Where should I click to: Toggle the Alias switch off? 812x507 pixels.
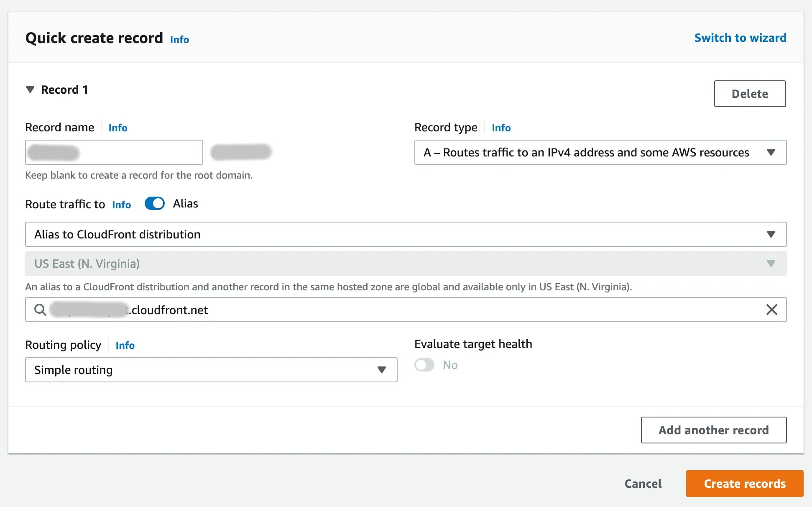pos(155,204)
